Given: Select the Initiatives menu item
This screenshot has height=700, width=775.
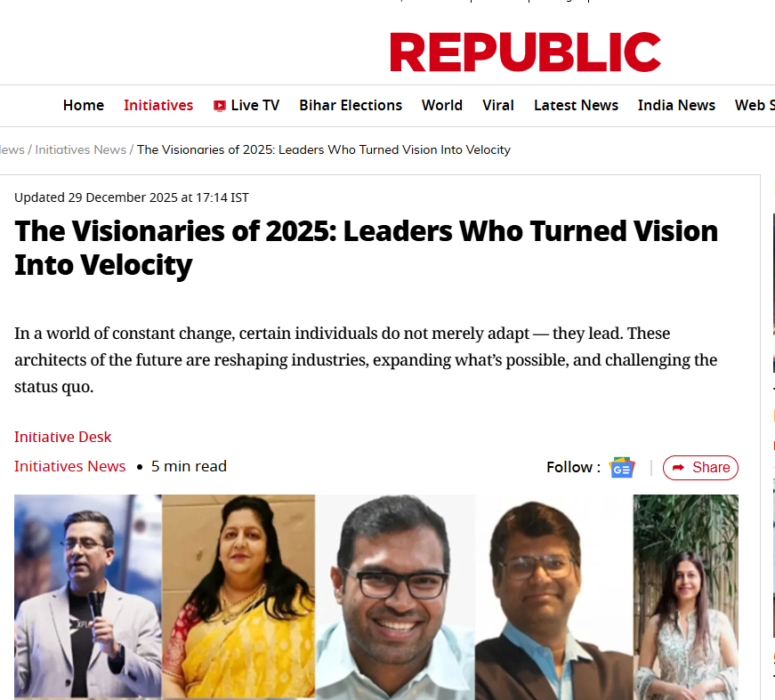Looking at the screenshot, I should tap(158, 105).
